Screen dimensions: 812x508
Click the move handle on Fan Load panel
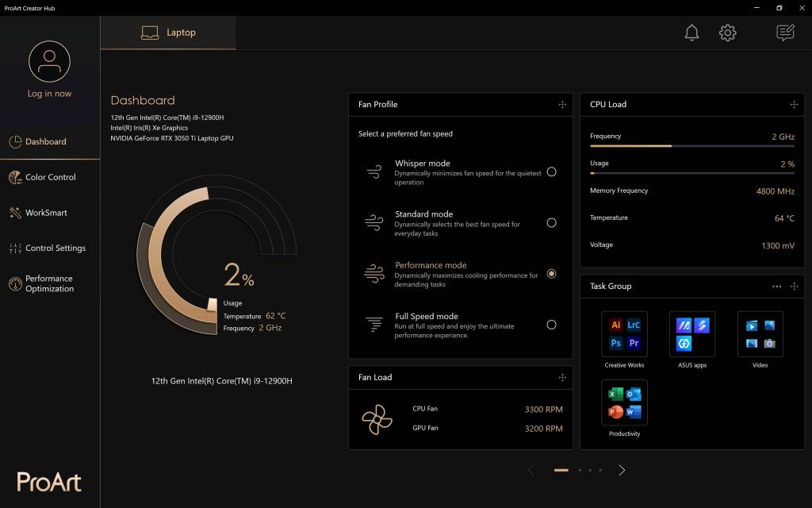562,377
